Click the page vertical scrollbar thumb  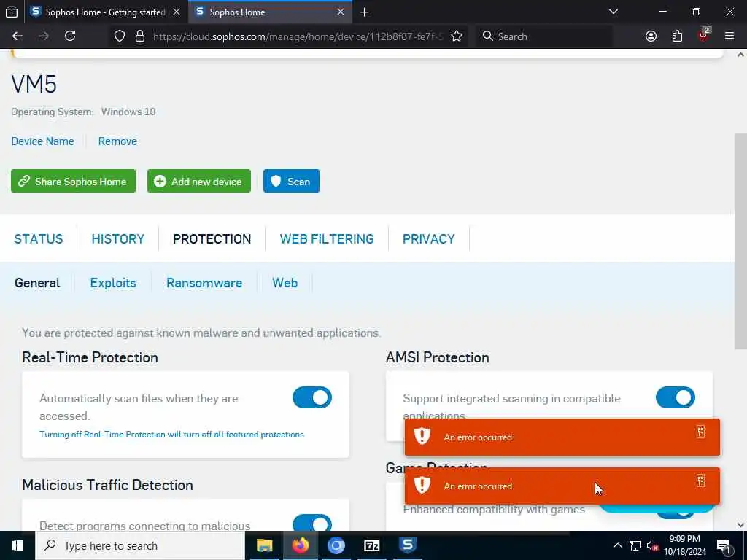click(x=740, y=241)
